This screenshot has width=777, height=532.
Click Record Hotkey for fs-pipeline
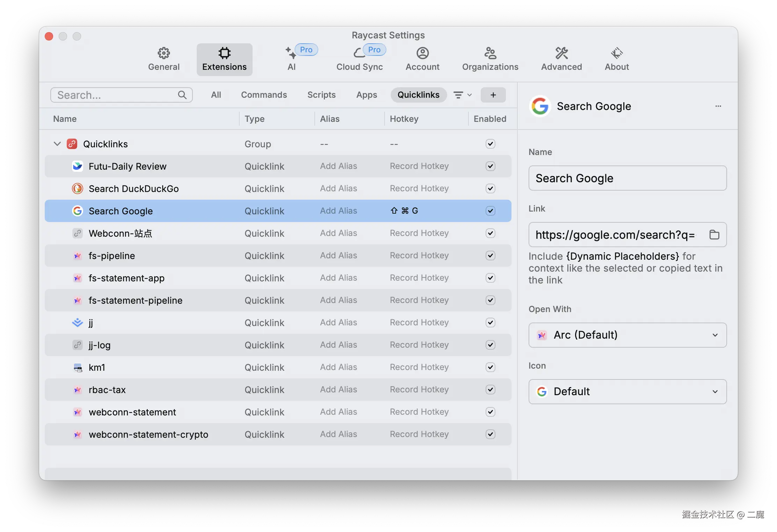point(419,256)
